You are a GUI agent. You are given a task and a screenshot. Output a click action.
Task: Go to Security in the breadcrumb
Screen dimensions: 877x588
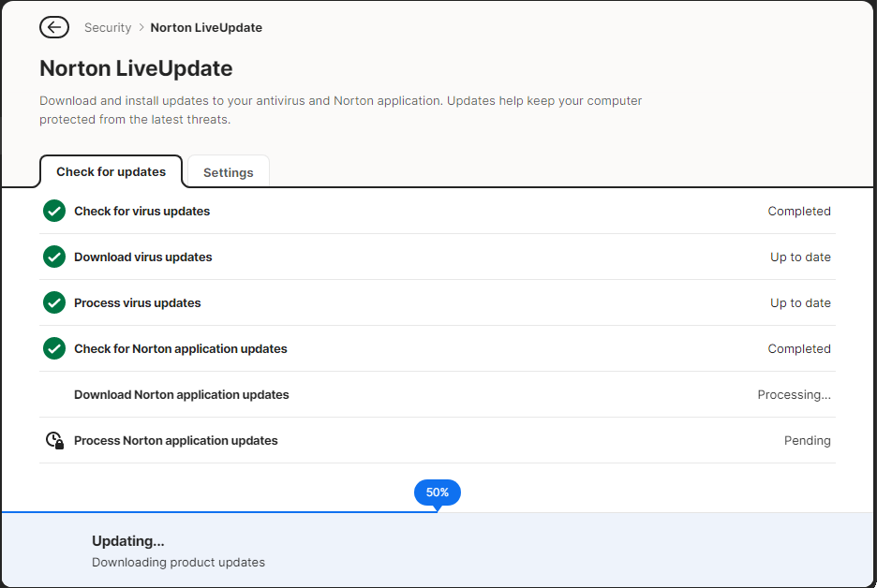pyautogui.click(x=108, y=28)
